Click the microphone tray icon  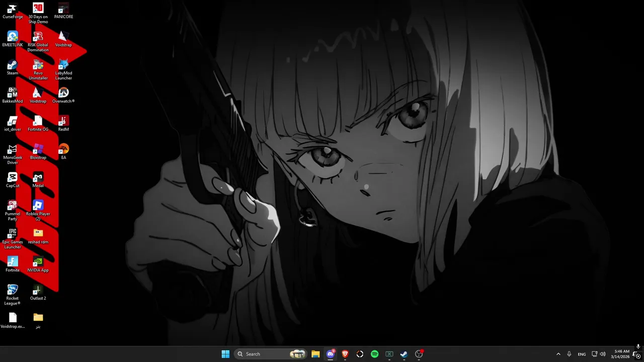[x=569, y=354]
